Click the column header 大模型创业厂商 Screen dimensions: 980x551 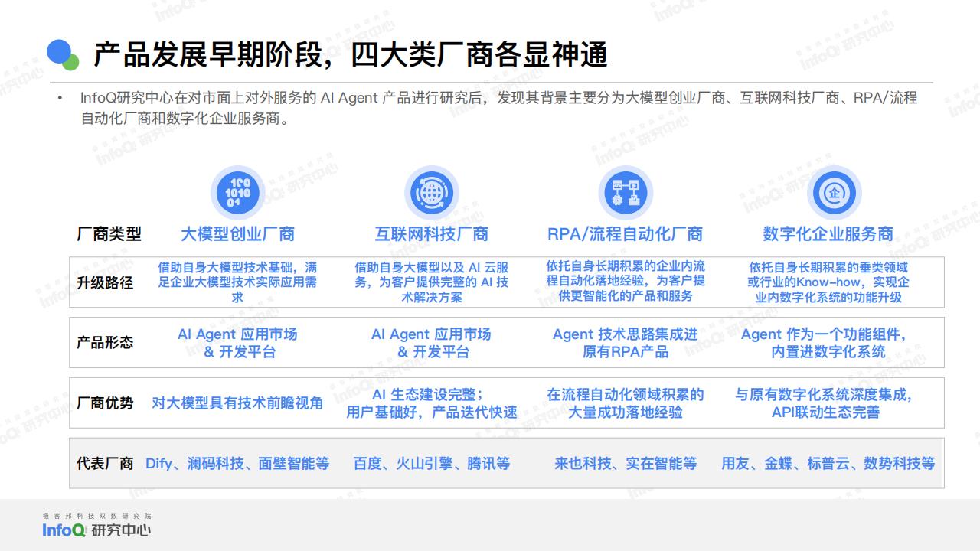click(237, 234)
